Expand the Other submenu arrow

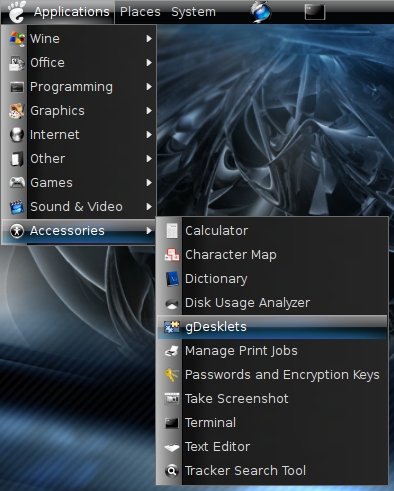pyautogui.click(x=149, y=159)
